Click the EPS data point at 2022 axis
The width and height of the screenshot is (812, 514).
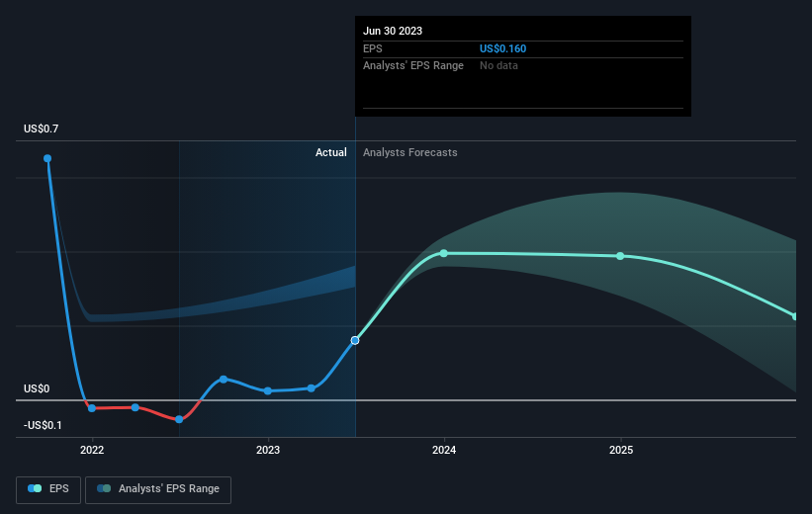pyautogui.click(x=92, y=408)
